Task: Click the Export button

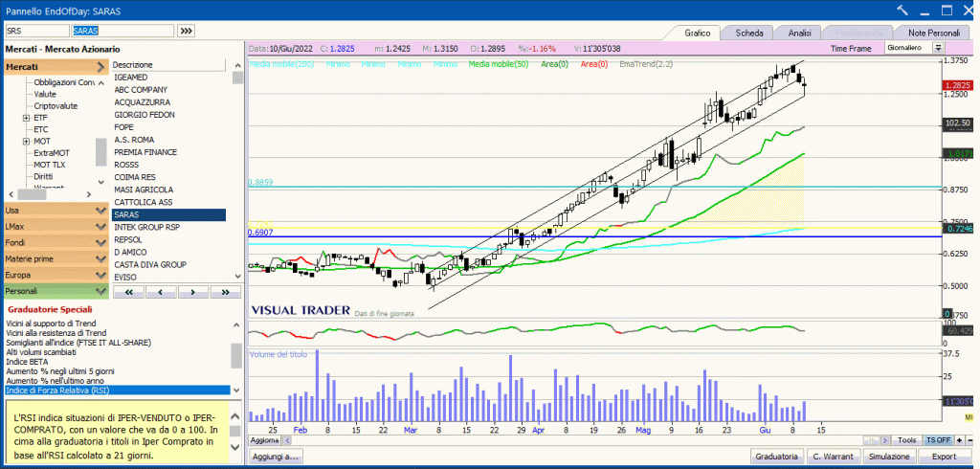Action: tap(945, 457)
